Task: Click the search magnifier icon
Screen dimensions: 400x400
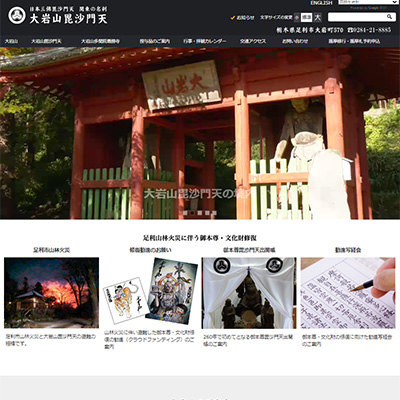Action: (389, 17)
